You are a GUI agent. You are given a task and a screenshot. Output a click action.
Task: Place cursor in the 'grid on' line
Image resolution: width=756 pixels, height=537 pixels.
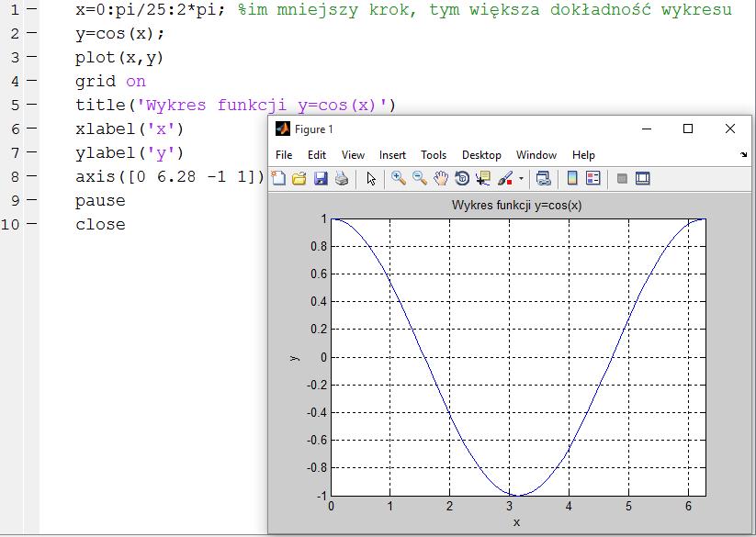click(x=110, y=82)
